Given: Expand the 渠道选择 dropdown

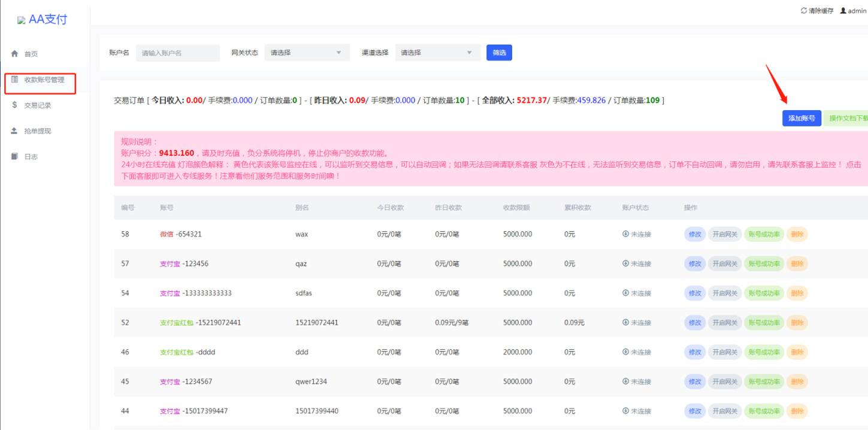Looking at the screenshot, I should [x=438, y=52].
